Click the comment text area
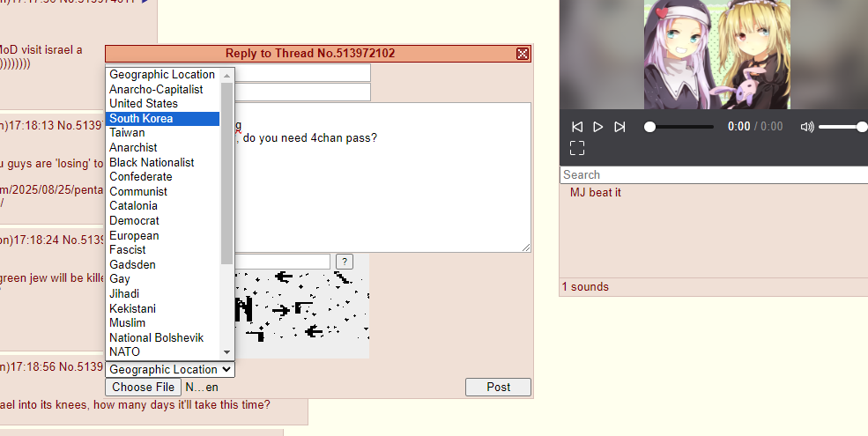Screen dimensions: 868x436 point(382,177)
